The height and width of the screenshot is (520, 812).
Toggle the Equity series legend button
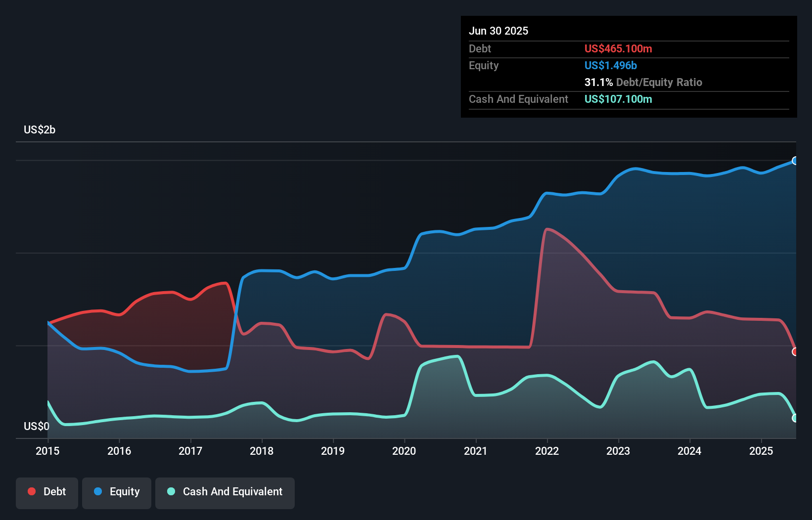(117, 493)
